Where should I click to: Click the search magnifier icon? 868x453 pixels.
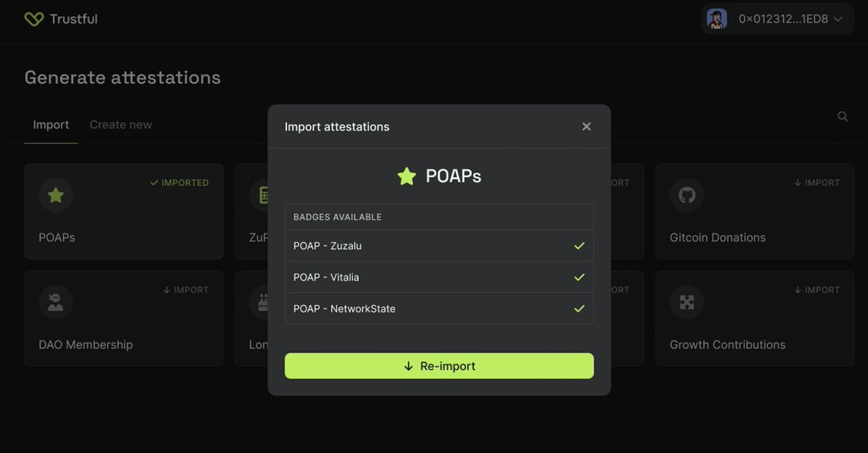pyautogui.click(x=843, y=116)
